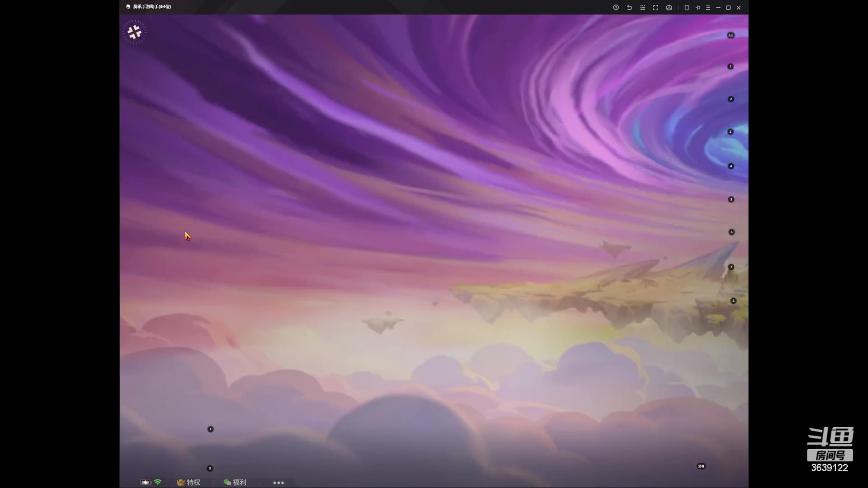Click the space key marker bottom-right

701,466
